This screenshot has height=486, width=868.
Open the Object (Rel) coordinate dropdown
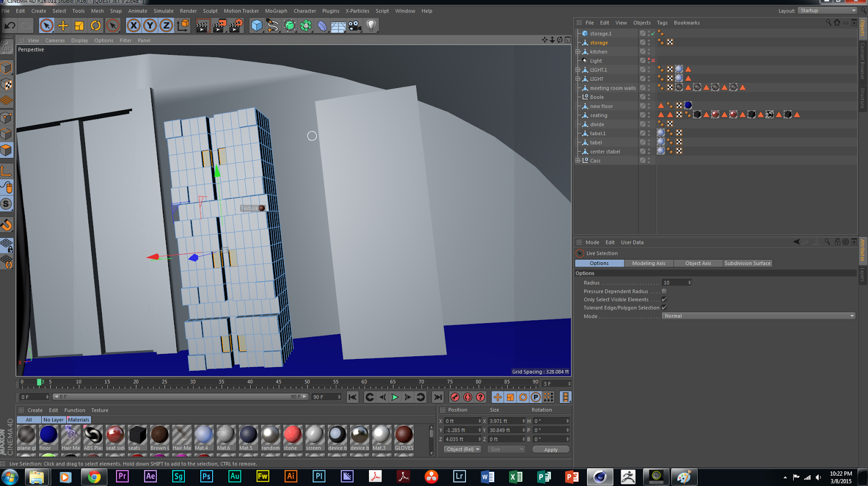463,450
